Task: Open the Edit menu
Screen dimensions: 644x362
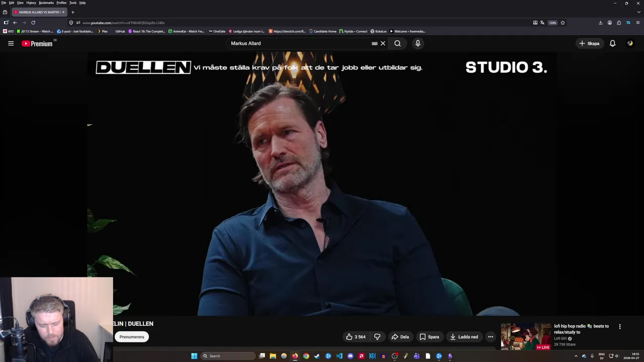Action: (11, 3)
